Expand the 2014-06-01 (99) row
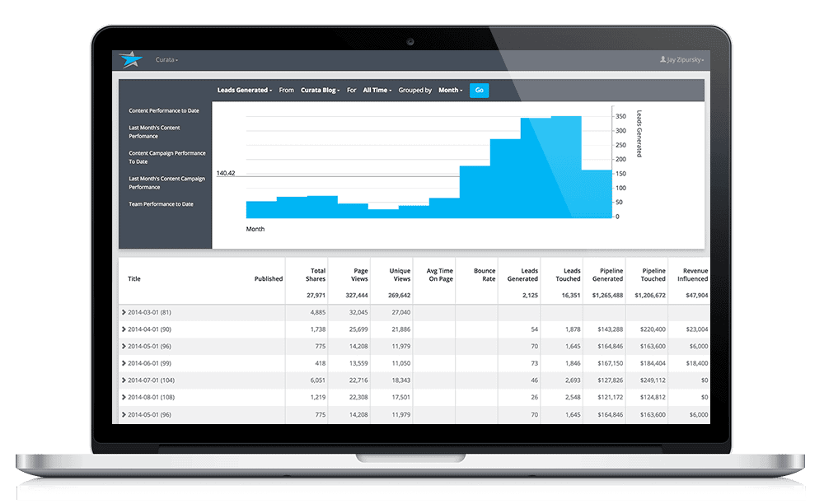824x504 pixels. (x=124, y=363)
